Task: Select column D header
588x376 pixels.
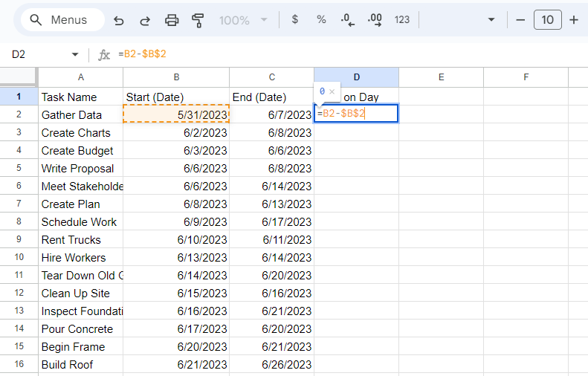Action: [x=357, y=77]
